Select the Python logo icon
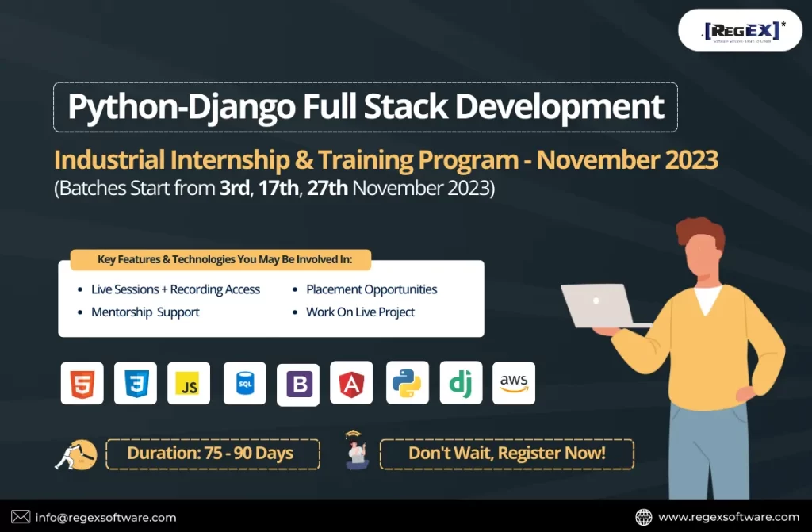Viewport: 812px width, 532px height. (x=407, y=383)
